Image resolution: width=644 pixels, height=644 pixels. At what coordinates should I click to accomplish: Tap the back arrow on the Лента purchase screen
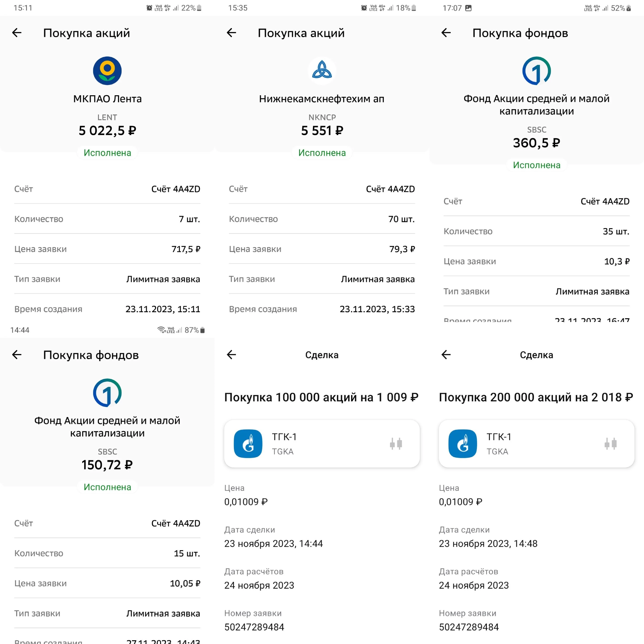click(x=17, y=33)
